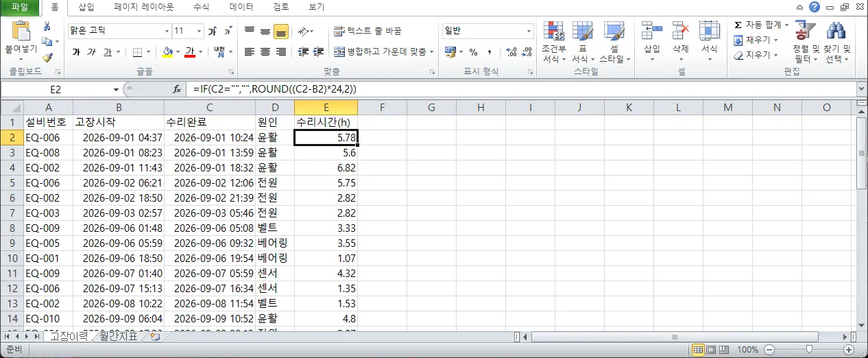Toggle italic 가 formatting
Screen dimensions: 868x358
coord(92,52)
